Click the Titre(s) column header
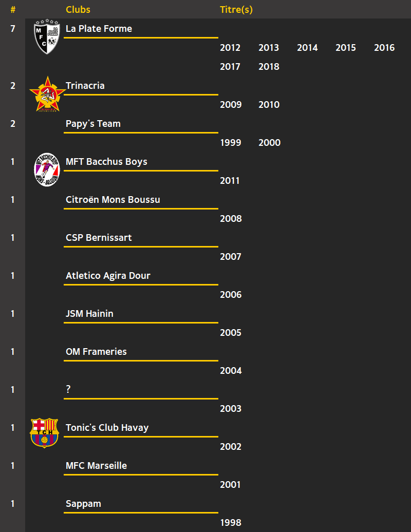411x532 pixels. (x=236, y=9)
